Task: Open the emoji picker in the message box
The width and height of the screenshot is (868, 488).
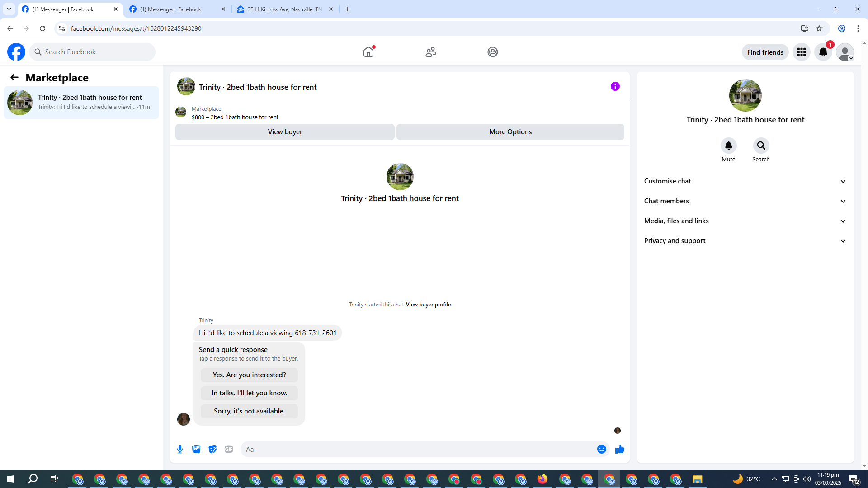Action: point(602,449)
